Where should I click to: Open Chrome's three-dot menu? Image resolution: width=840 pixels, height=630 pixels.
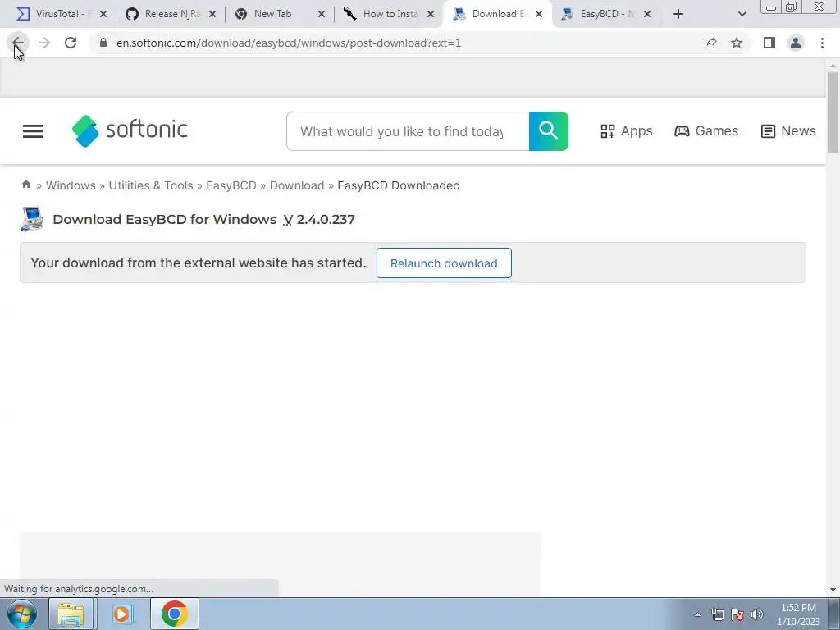click(822, 43)
